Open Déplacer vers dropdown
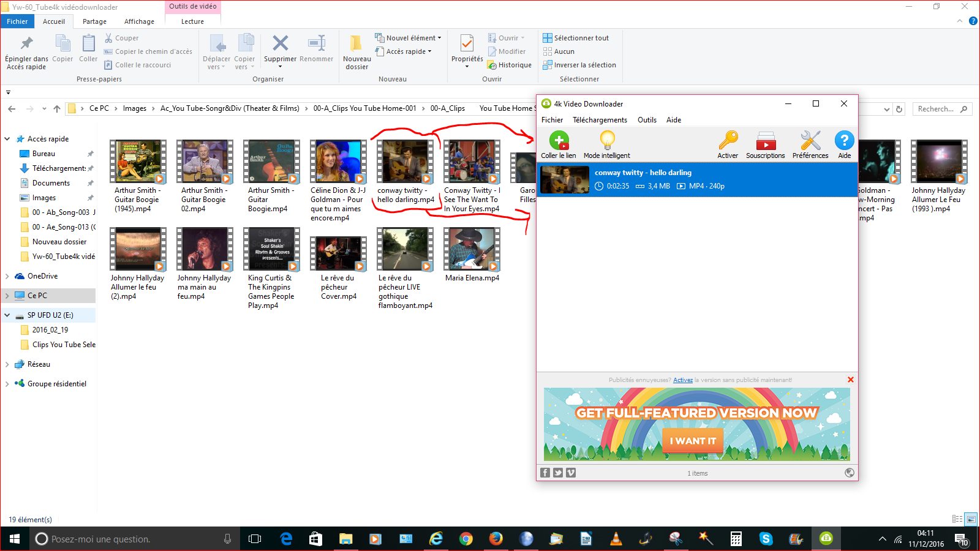Image resolution: width=980 pixels, height=551 pixels. tap(217, 53)
